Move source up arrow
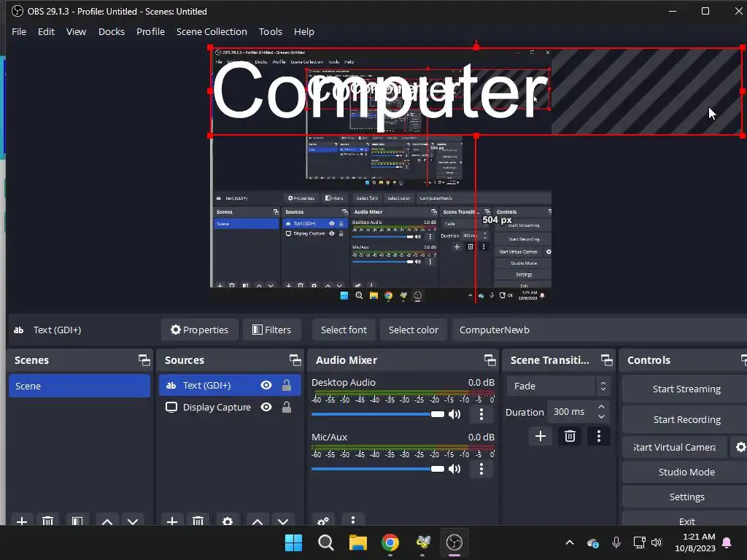The image size is (747, 560). click(x=258, y=520)
